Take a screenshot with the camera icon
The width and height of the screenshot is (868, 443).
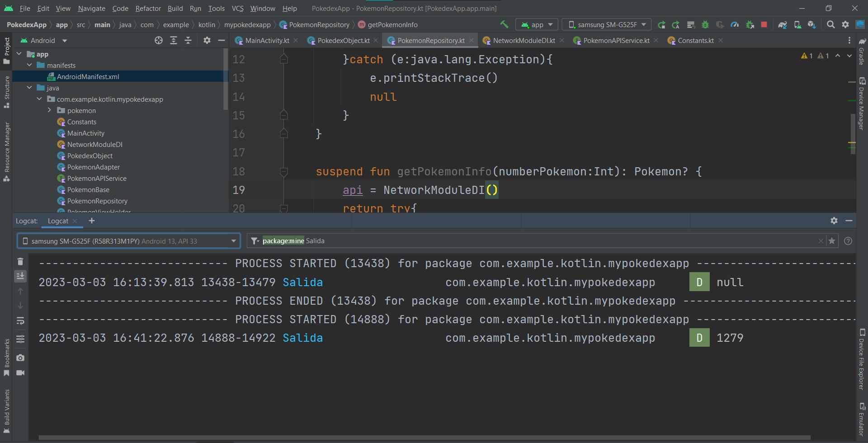(x=20, y=358)
